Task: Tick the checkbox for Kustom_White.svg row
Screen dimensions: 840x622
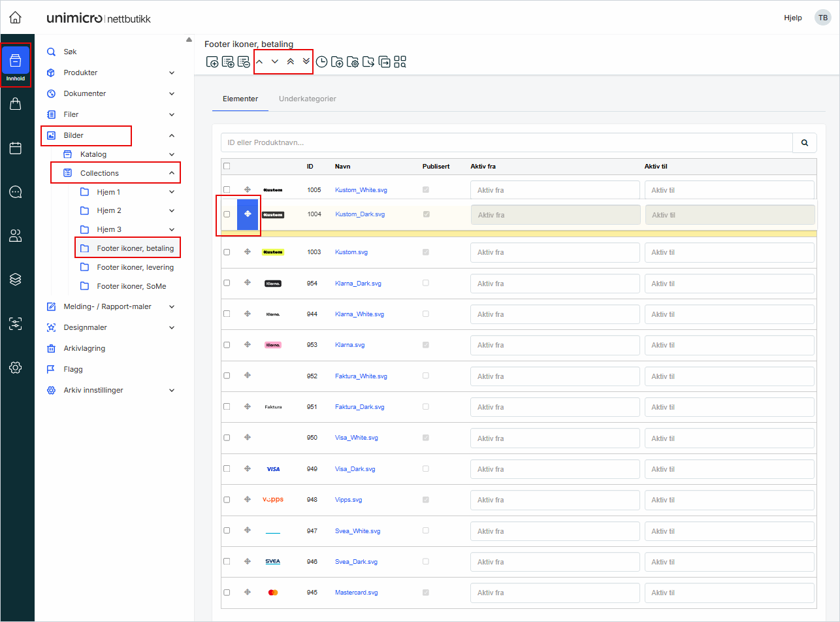Action: [227, 189]
